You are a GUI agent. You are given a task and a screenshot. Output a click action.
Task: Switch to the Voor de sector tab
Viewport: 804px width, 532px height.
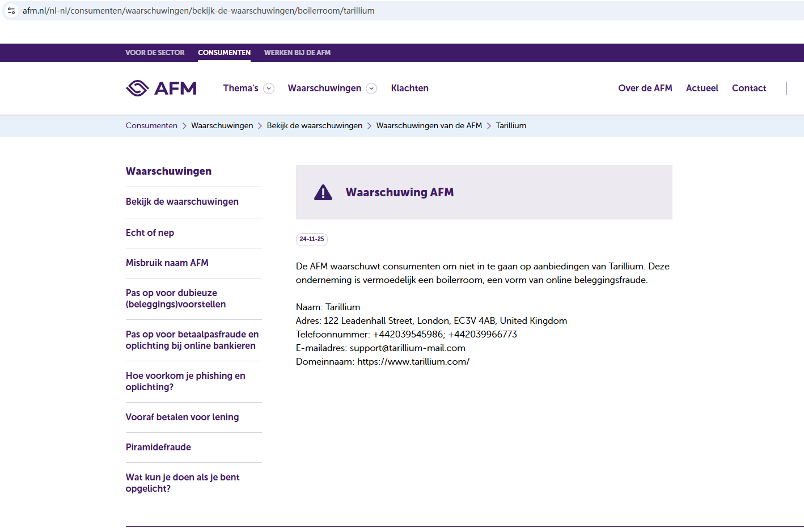(155, 53)
